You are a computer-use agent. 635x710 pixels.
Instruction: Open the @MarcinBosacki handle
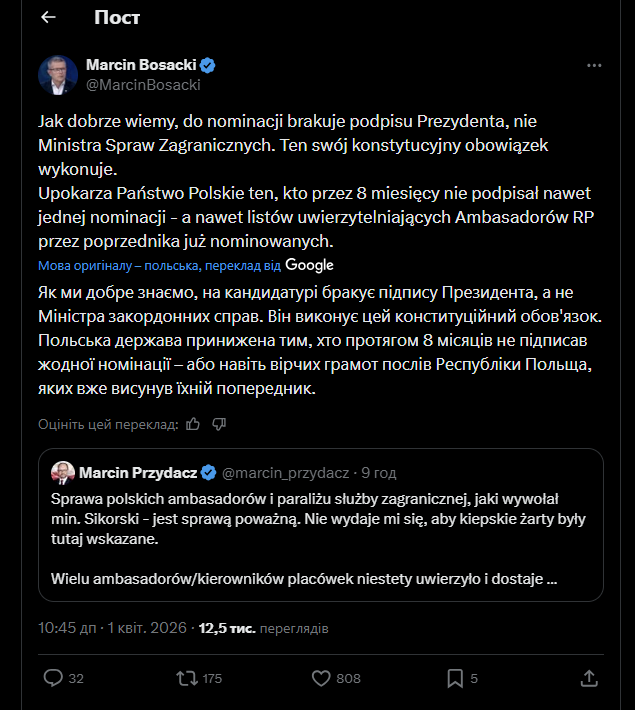point(143,85)
